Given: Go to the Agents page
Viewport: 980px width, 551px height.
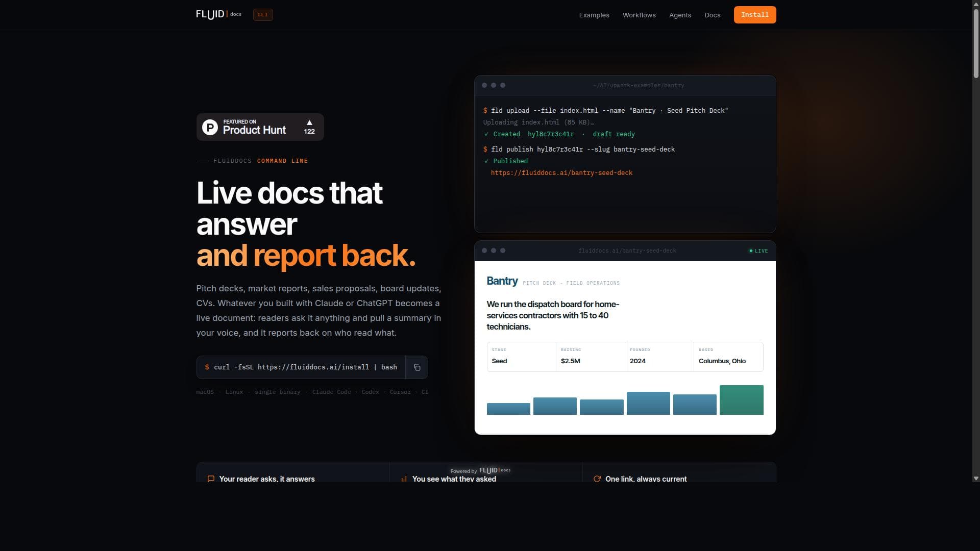Looking at the screenshot, I should (680, 15).
